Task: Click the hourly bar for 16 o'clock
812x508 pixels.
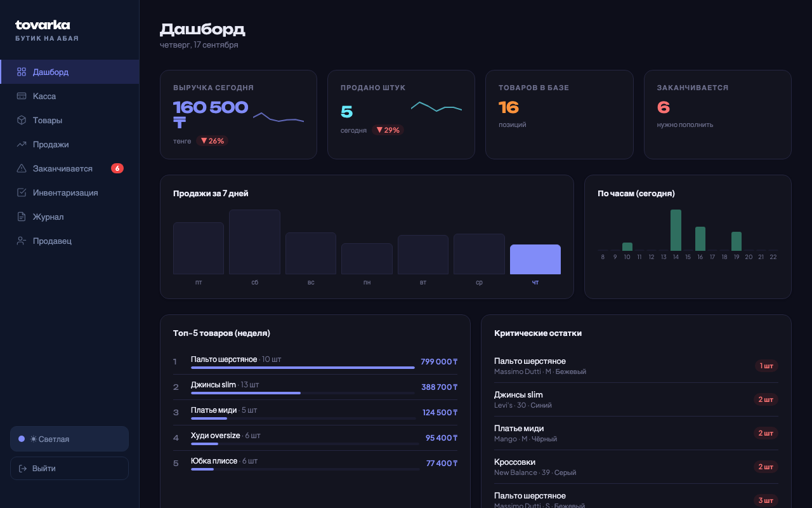Action: coord(700,239)
